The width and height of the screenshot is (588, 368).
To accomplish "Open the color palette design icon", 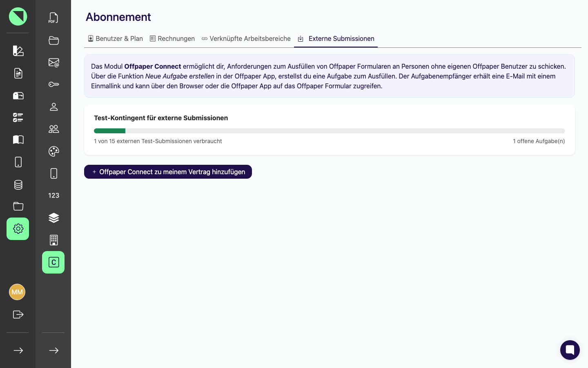I will [53, 151].
